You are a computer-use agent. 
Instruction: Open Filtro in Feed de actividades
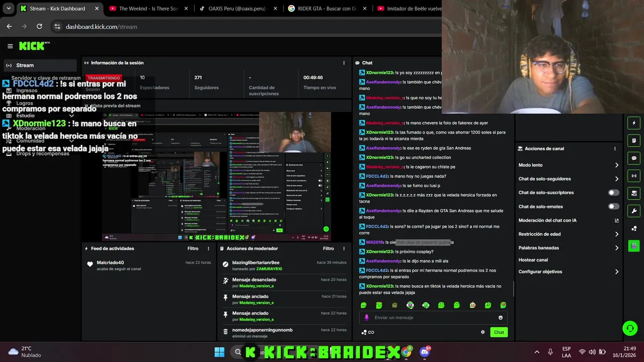coord(193,248)
